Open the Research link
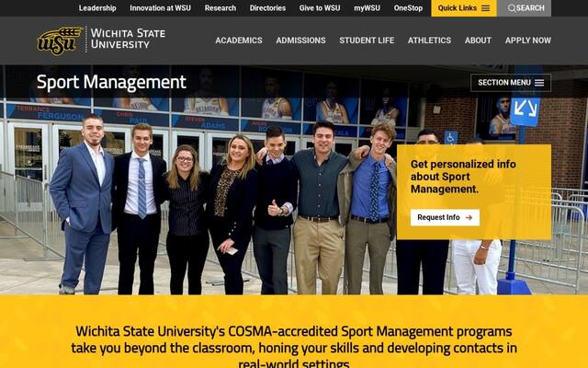The image size is (588, 368). (220, 8)
